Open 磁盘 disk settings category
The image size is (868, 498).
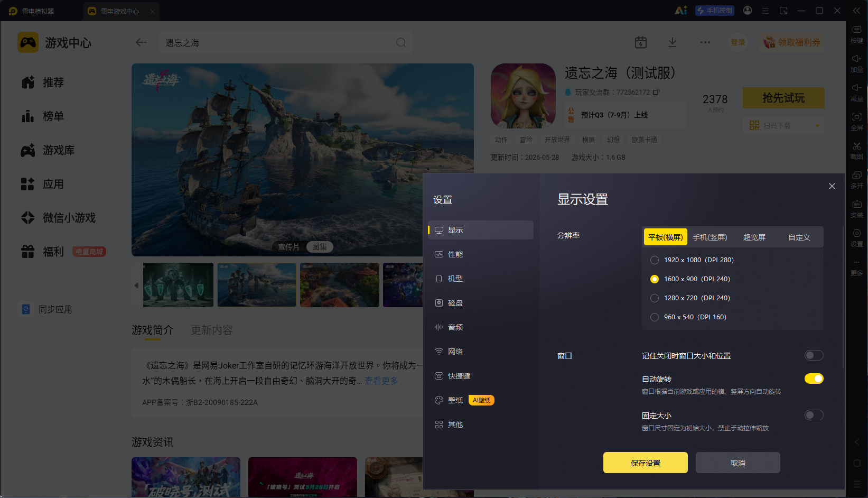(481, 303)
